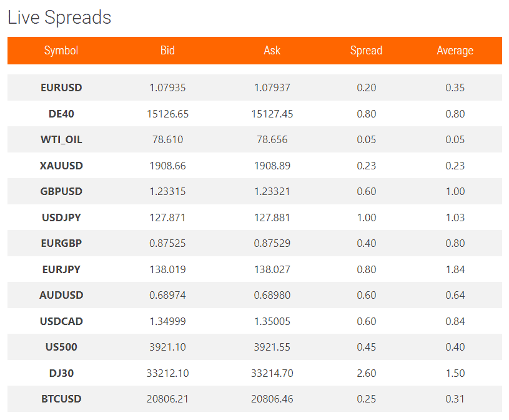Select the BTCUSD bid price 20806.21
The height and width of the screenshot is (420, 509).
click(167, 399)
